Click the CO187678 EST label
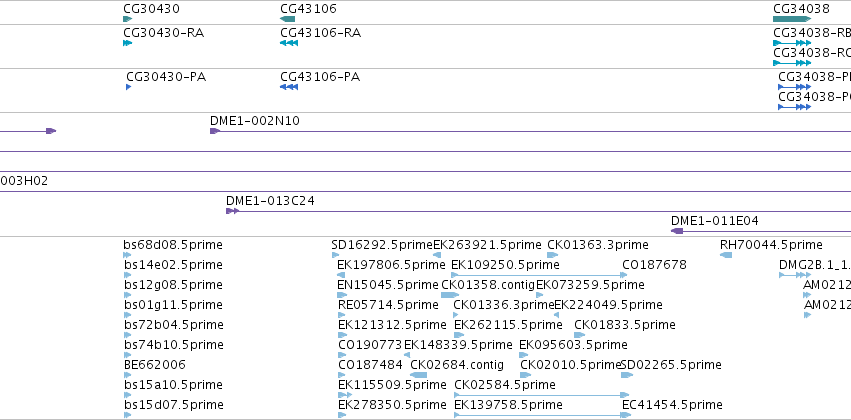The width and height of the screenshot is (851, 420). click(x=654, y=265)
